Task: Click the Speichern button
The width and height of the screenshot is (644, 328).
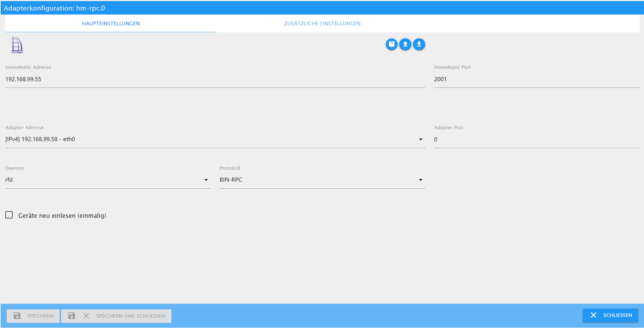Action: (x=33, y=316)
